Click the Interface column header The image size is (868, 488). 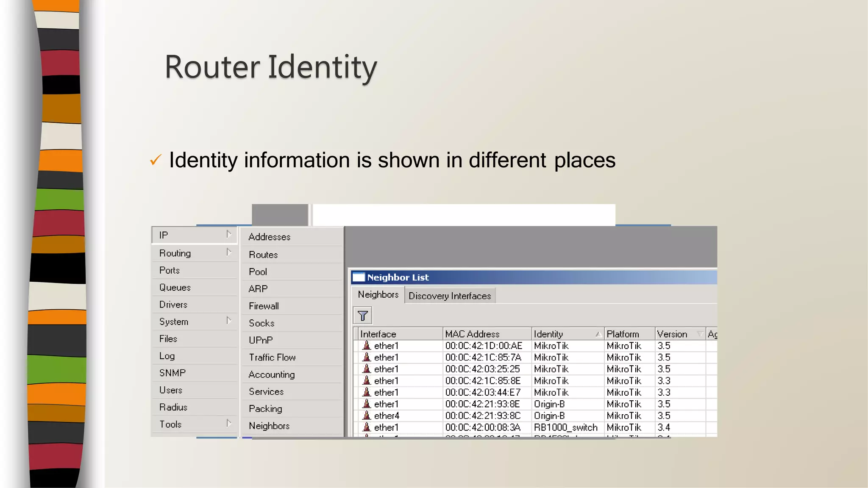click(x=401, y=334)
